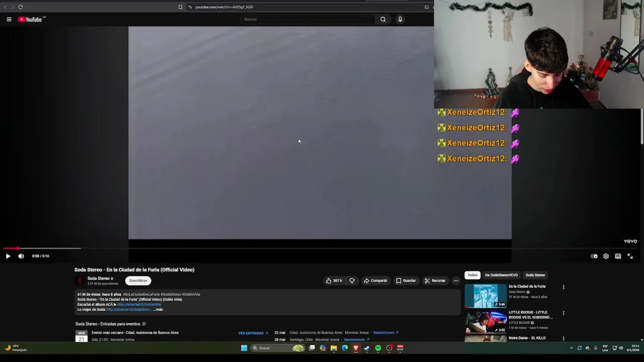
Task: Open the weather widget showing Despejado
Action: pos(16,348)
